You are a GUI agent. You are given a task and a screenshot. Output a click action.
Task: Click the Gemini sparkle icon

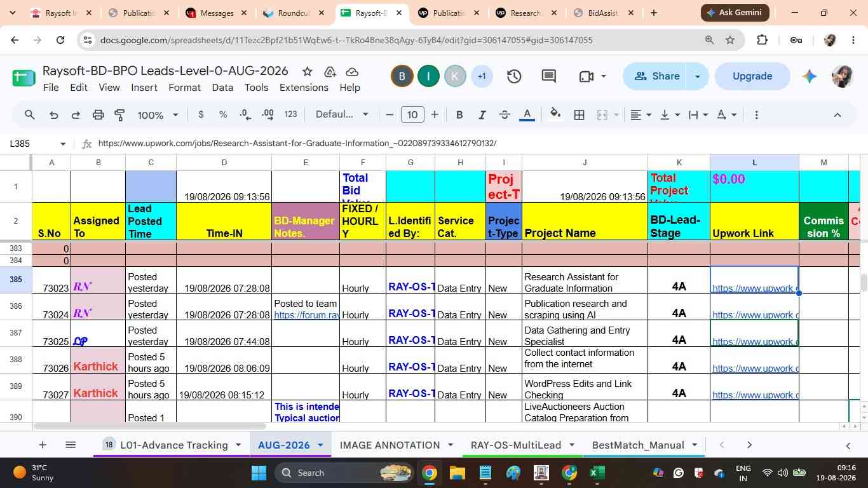[x=809, y=76]
